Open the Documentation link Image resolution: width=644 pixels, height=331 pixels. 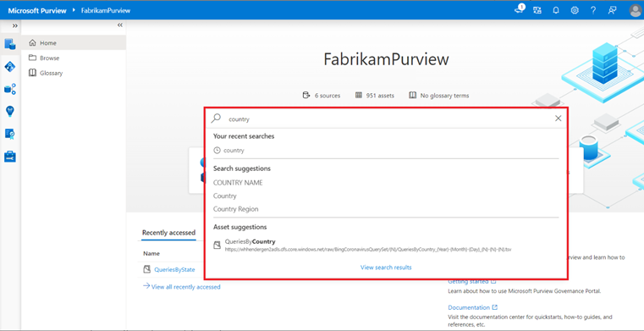point(473,307)
